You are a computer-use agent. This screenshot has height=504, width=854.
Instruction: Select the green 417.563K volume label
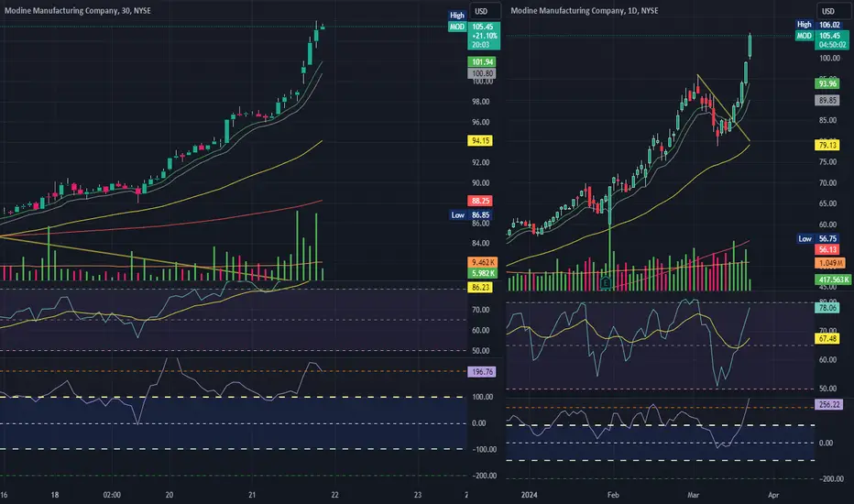(833, 279)
